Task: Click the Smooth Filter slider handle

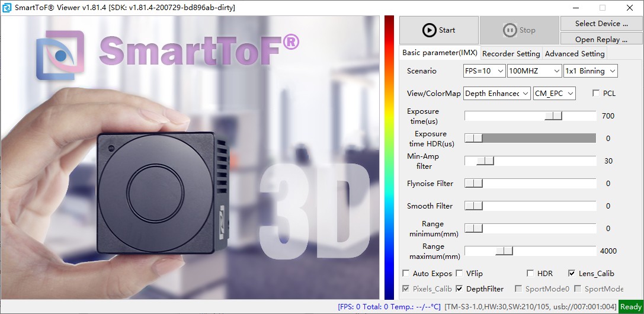Action: tap(473, 206)
